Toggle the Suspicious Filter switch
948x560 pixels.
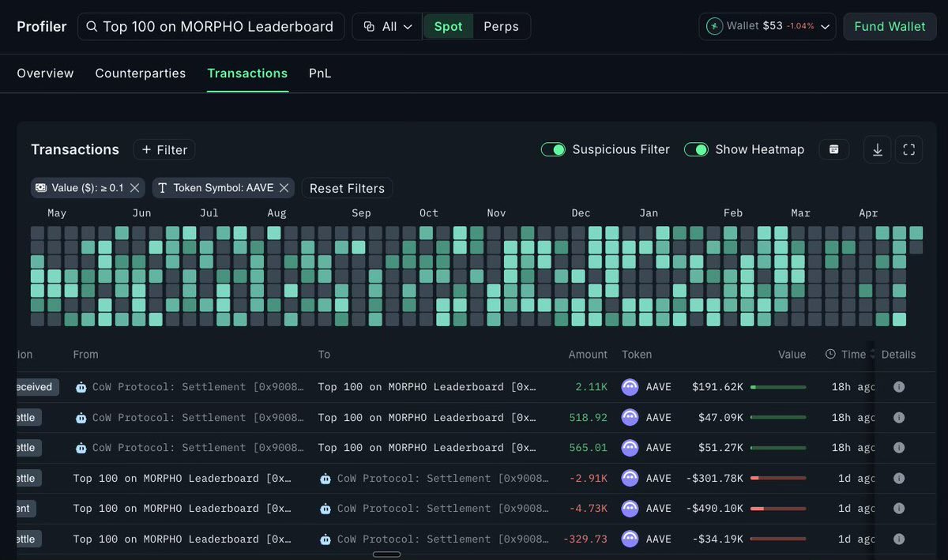(553, 149)
